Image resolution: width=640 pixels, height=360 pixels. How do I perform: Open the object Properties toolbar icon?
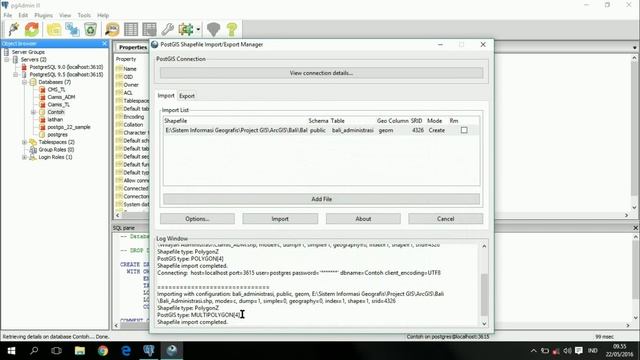[x=54, y=29]
